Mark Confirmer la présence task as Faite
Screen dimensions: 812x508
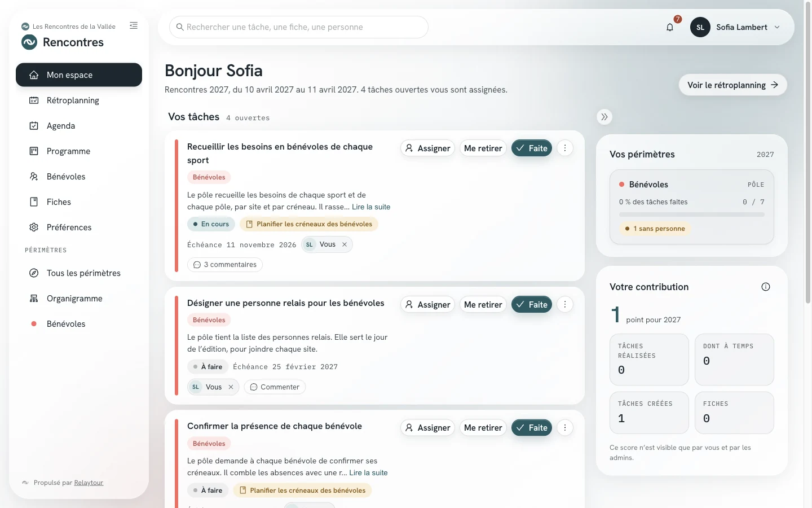pyautogui.click(x=532, y=428)
